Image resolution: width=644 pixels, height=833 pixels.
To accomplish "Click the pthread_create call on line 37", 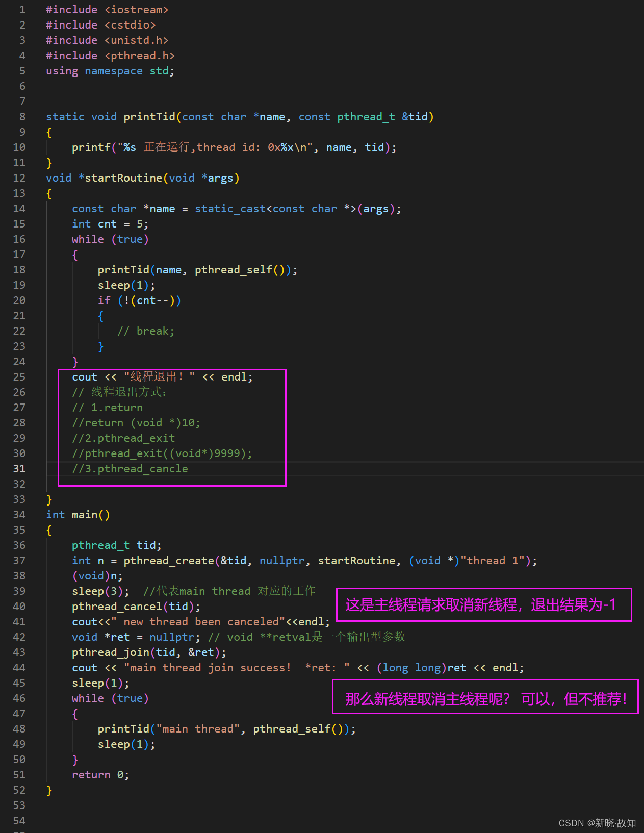I will click(x=304, y=561).
